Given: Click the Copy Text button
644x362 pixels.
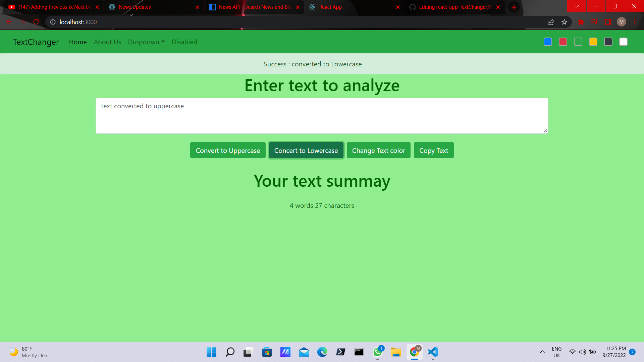Looking at the screenshot, I should (x=434, y=150).
